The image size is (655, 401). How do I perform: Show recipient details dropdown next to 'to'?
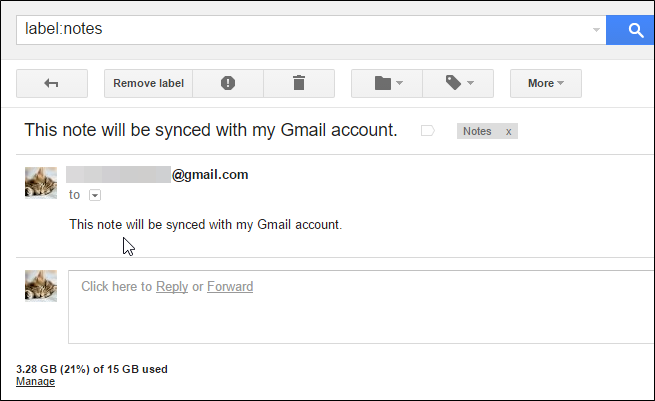95,196
